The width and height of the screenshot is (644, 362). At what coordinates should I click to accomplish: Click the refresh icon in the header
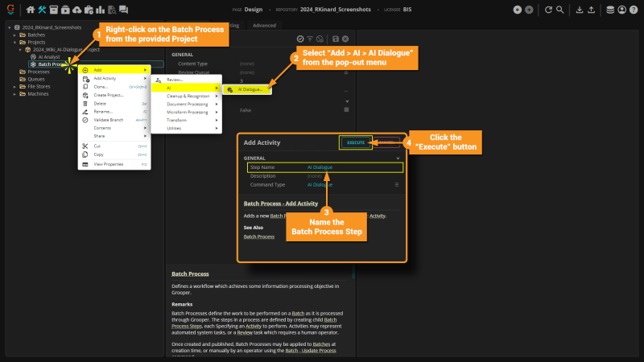(x=548, y=10)
